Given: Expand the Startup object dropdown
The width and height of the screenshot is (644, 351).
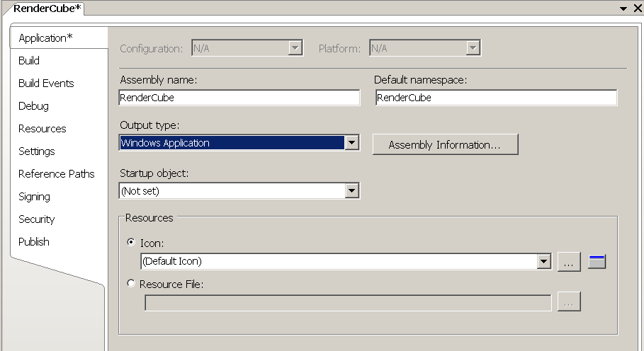Looking at the screenshot, I should [351, 190].
